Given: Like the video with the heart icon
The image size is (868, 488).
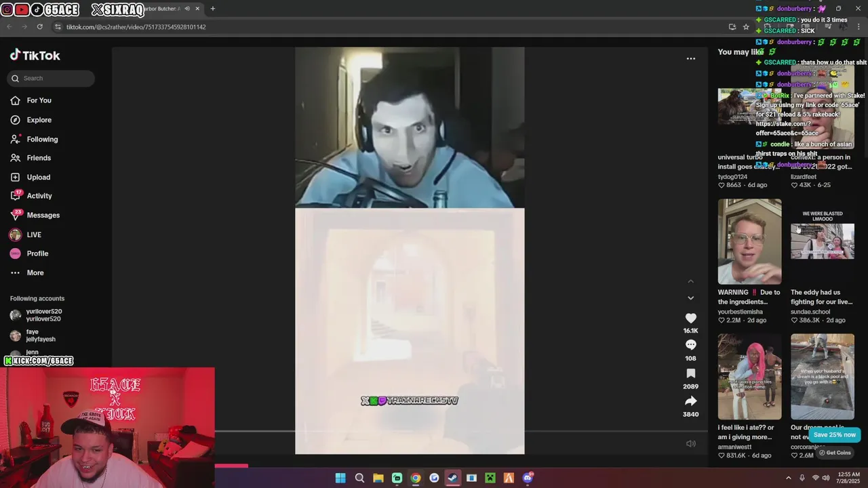Looking at the screenshot, I should coord(690,318).
